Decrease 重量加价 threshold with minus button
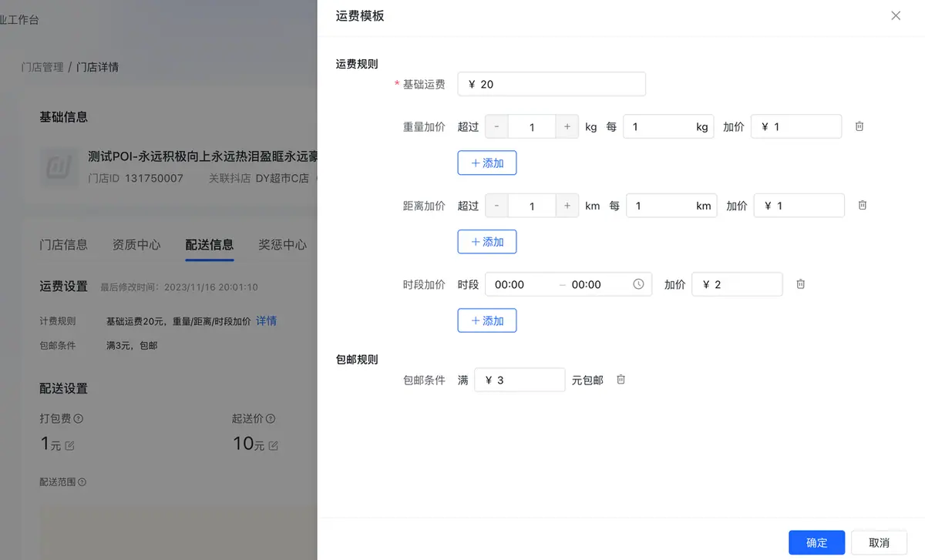 [496, 127]
